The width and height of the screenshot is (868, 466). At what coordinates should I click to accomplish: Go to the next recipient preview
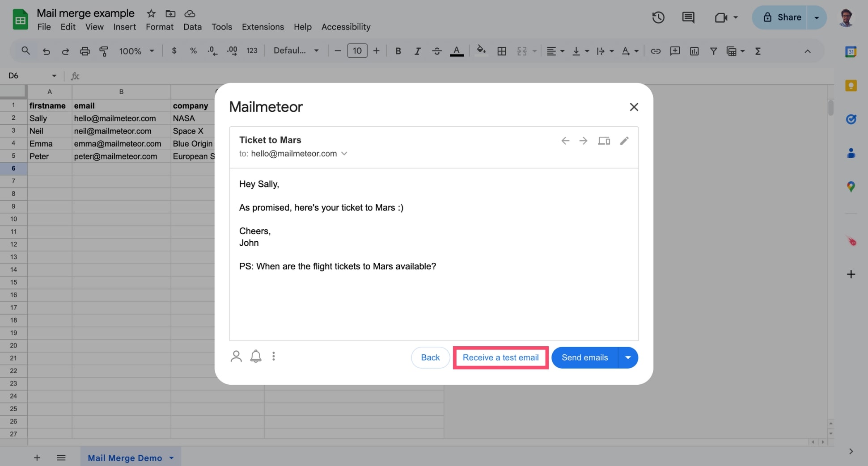click(583, 141)
